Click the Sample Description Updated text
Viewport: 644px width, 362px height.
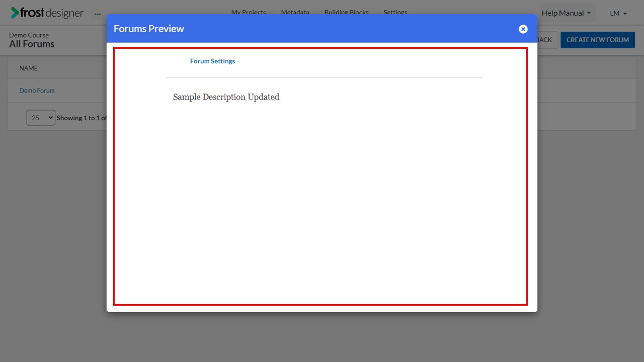click(x=226, y=97)
